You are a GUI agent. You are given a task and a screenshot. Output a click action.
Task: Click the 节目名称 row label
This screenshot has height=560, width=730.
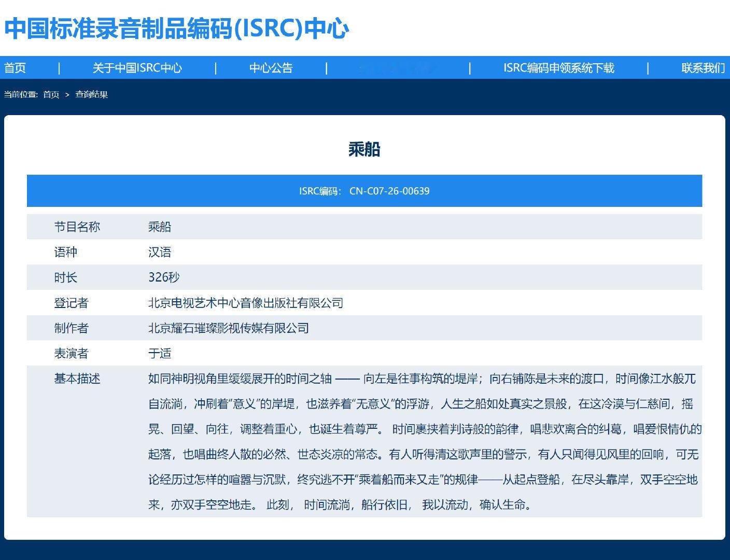77,227
